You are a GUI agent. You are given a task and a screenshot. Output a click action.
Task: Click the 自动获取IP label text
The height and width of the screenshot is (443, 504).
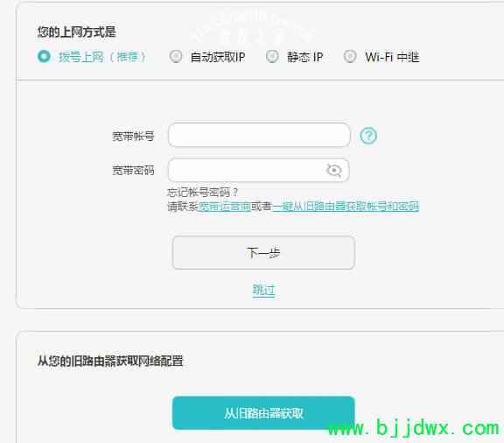tap(218, 57)
